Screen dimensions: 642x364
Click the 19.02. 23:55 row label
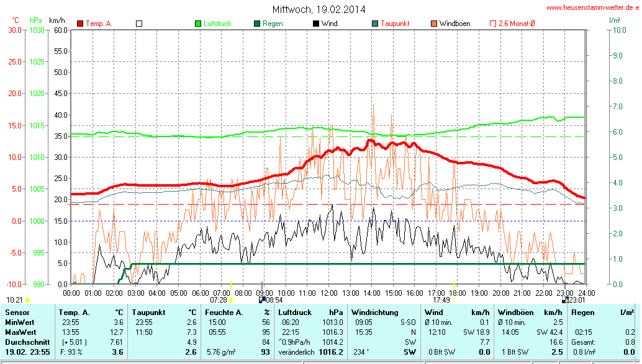click(x=27, y=352)
